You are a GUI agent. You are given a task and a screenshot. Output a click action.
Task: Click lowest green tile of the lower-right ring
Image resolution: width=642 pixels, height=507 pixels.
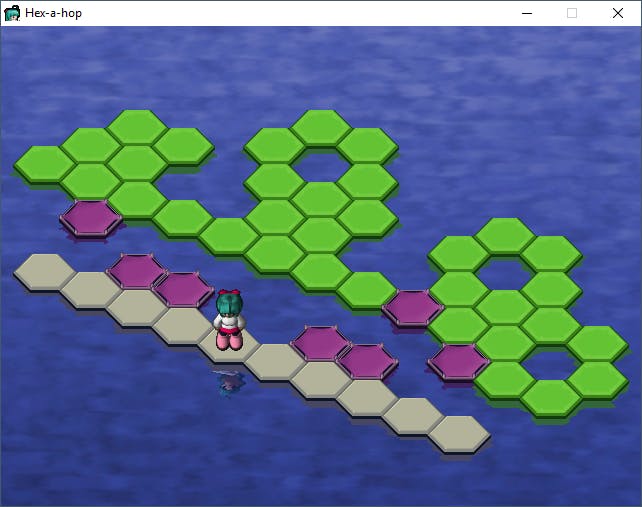point(551,398)
